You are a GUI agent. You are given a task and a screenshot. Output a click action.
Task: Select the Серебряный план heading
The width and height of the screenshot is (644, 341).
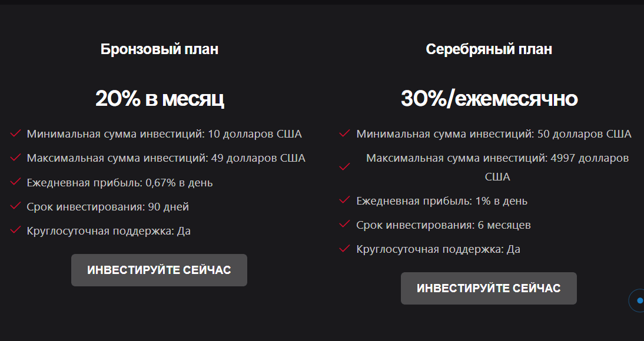[489, 49]
